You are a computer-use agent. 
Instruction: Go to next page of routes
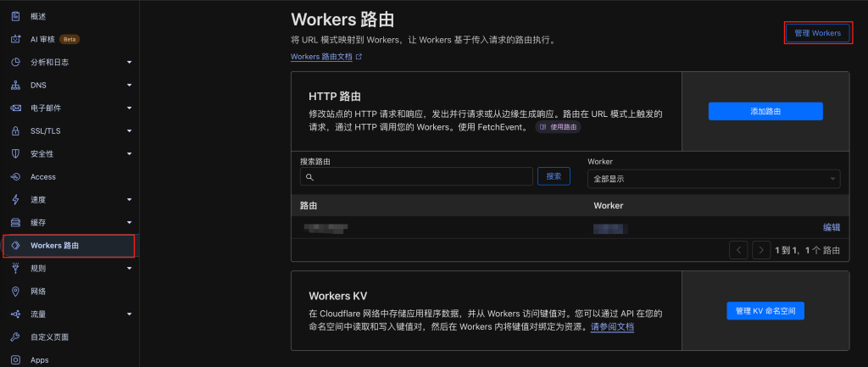(762, 250)
